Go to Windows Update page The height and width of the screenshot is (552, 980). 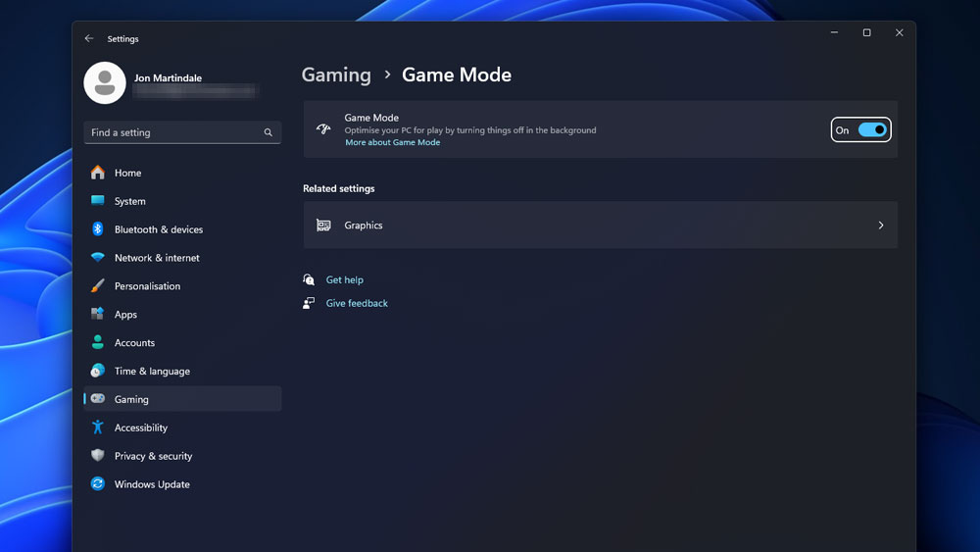(x=182, y=484)
